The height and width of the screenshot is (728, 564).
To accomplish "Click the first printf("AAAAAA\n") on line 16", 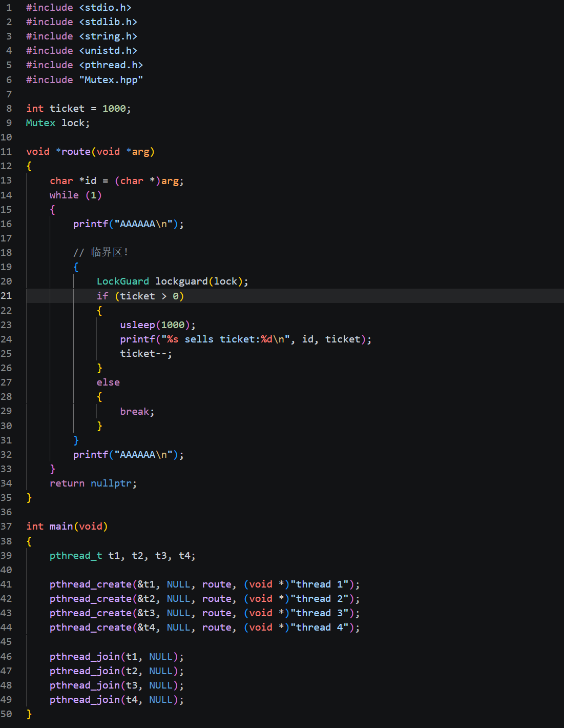I will tap(129, 224).
